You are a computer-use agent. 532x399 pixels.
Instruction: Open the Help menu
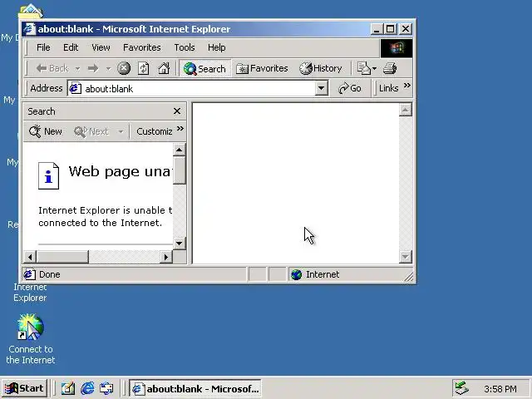click(x=216, y=47)
